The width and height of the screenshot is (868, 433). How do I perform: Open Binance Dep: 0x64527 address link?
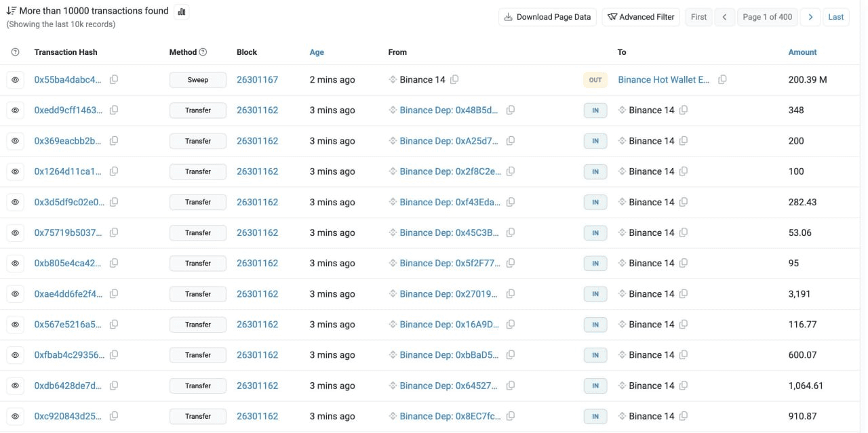pos(449,386)
